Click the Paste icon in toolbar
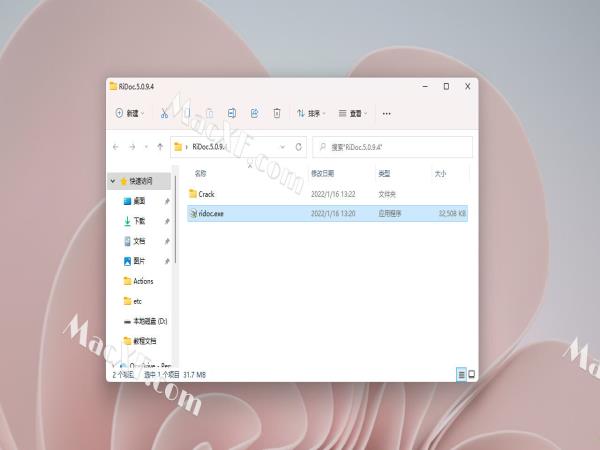 209,113
